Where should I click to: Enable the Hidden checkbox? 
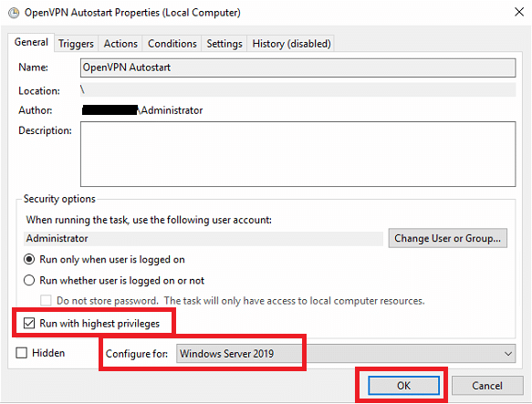21,353
